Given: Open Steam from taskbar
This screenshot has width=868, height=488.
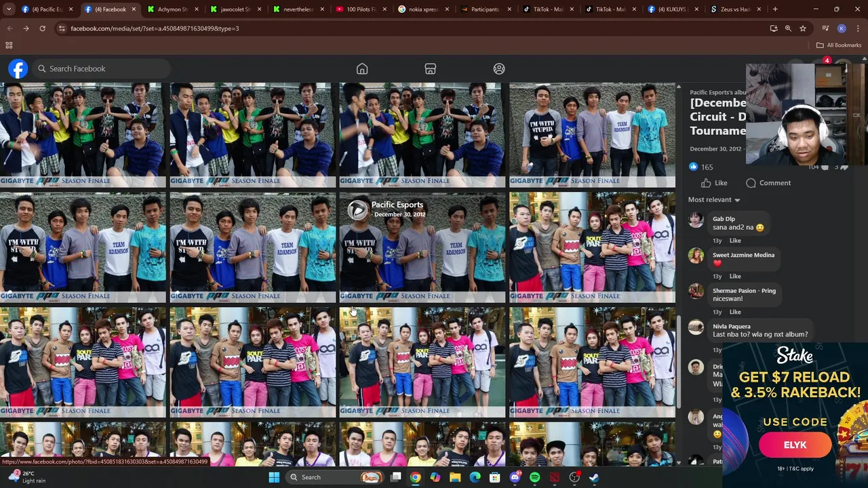Looking at the screenshot, I should click(594, 477).
